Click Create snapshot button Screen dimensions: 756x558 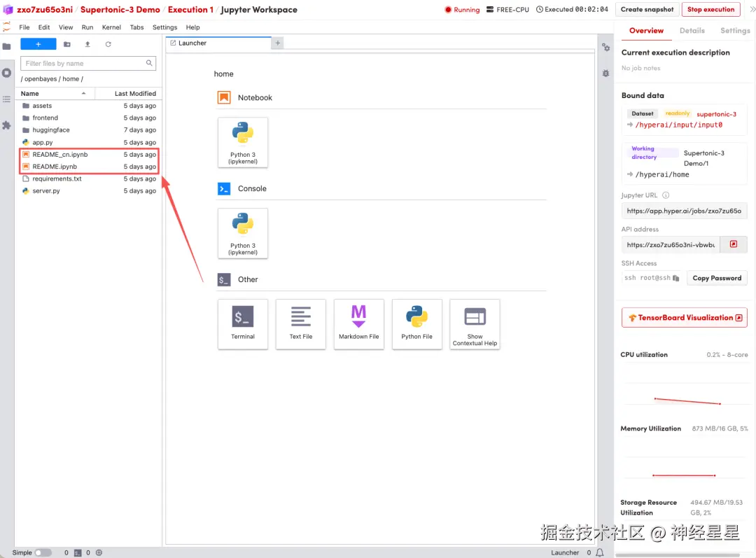pyautogui.click(x=647, y=9)
